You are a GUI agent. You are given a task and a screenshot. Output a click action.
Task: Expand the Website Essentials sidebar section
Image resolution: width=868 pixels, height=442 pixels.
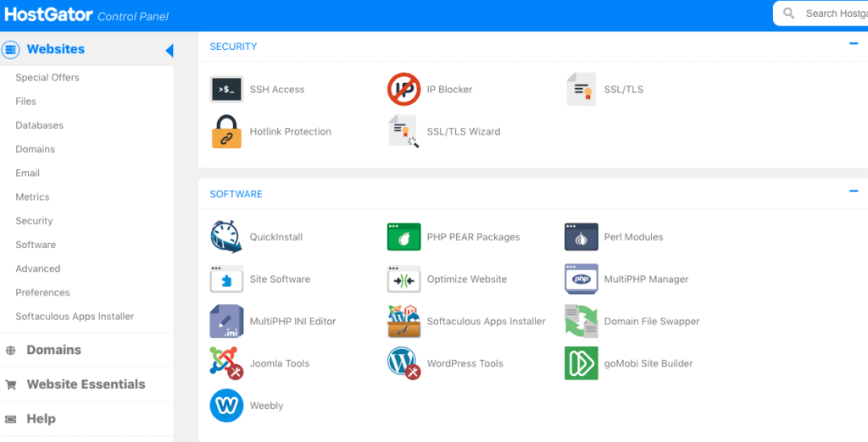(86, 384)
